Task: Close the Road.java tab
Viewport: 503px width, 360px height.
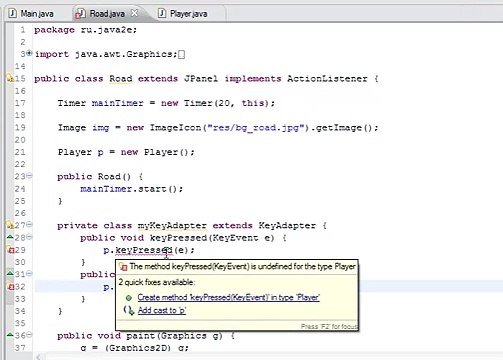Action: click(134, 13)
